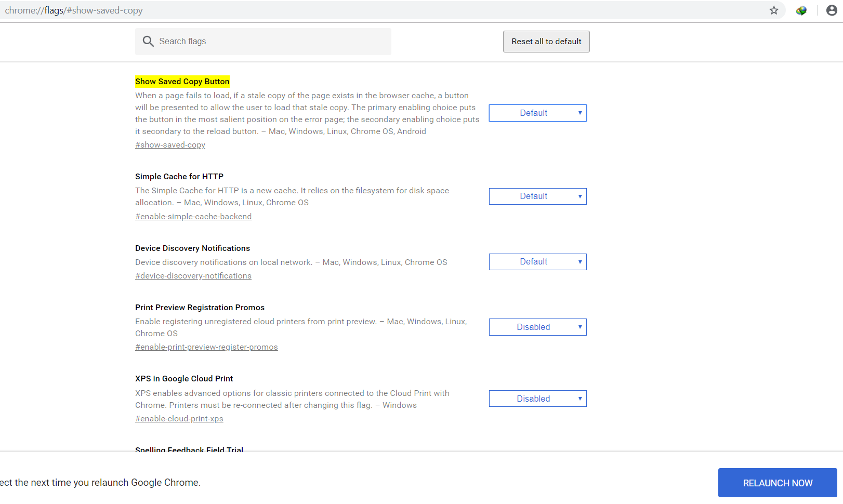Click the RELAUNCH NOW button
Viewport: 843px width, 504px height.
tap(778, 483)
